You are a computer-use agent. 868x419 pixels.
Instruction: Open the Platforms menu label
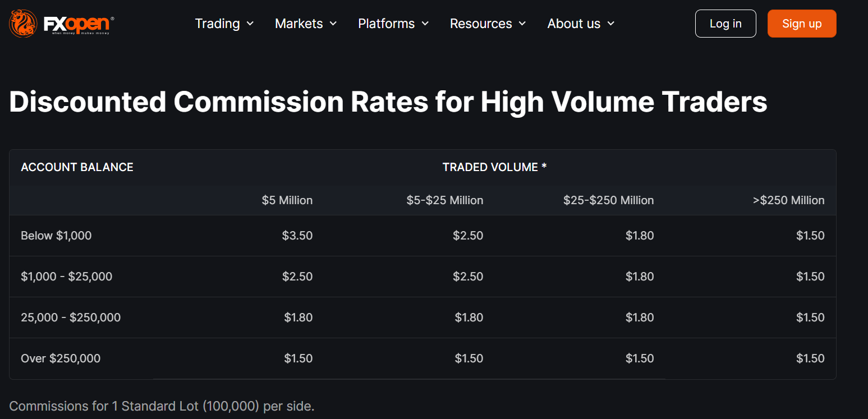pyautogui.click(x=386, y=24)
